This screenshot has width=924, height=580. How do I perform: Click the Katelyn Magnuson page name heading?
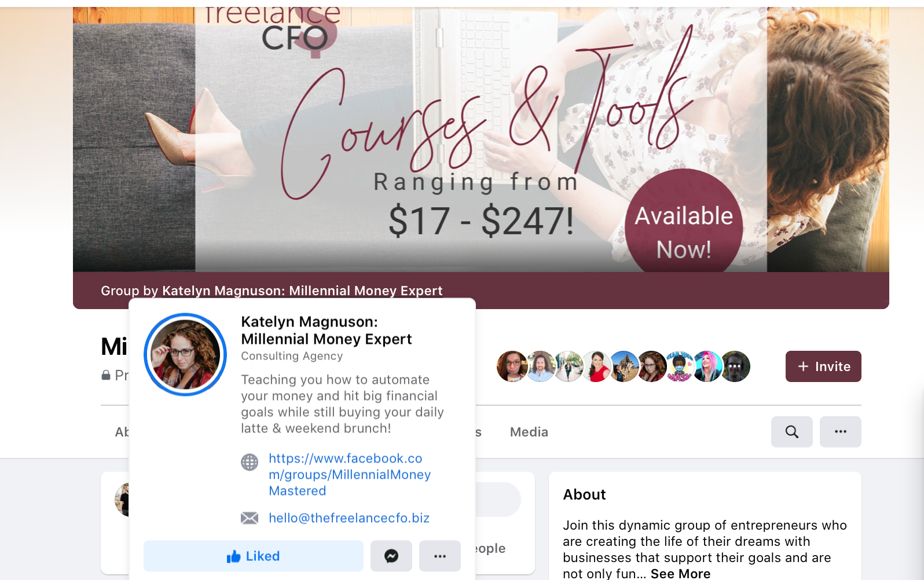coord(327,331)
